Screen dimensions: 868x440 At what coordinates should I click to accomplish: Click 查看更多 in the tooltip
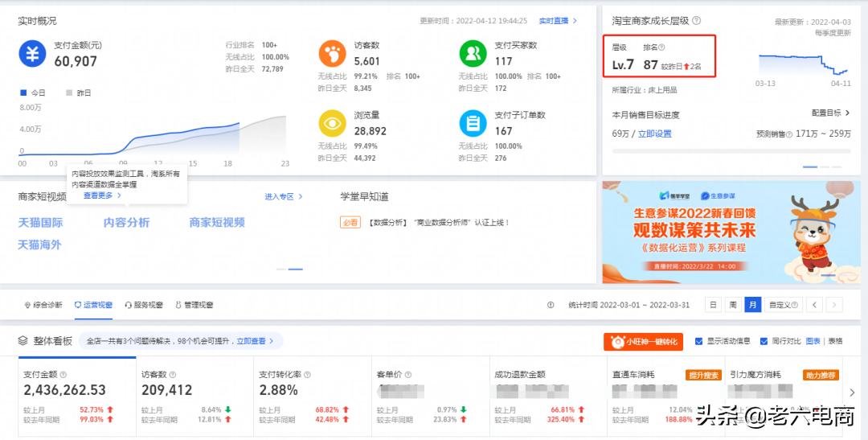[x=102, y=195]
